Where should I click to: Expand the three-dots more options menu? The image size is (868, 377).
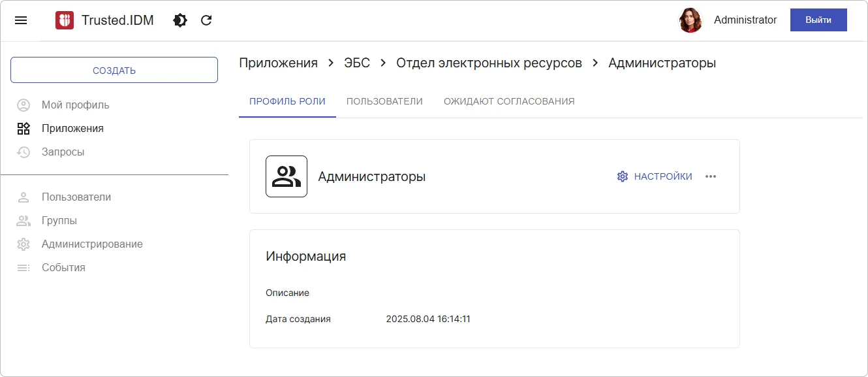pos(711,176)
